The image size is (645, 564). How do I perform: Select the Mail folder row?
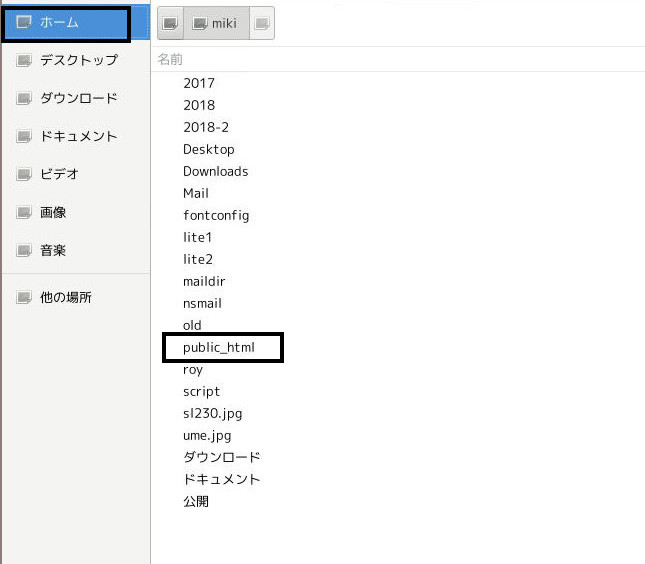pos(397,193)
